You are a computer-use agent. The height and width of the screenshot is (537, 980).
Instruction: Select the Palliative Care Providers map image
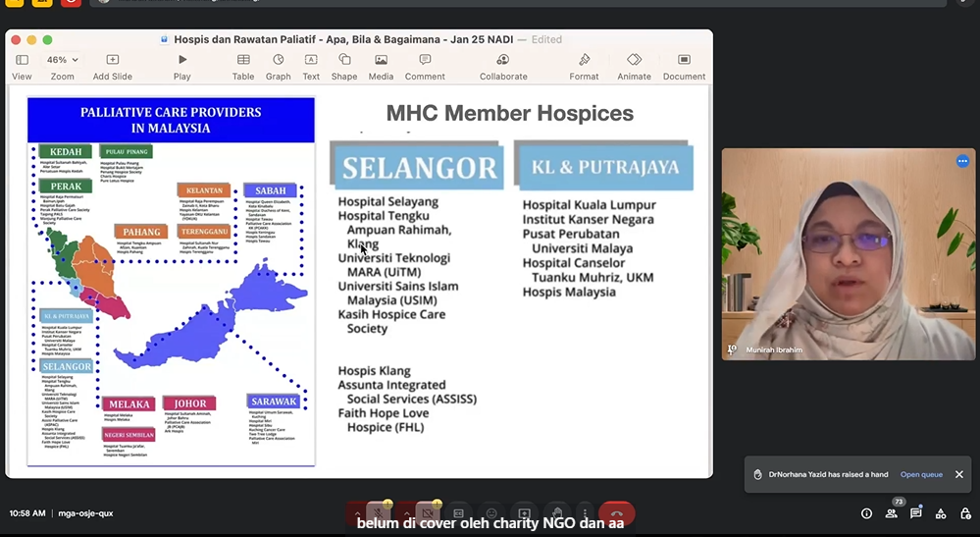[x=171, y=282]
